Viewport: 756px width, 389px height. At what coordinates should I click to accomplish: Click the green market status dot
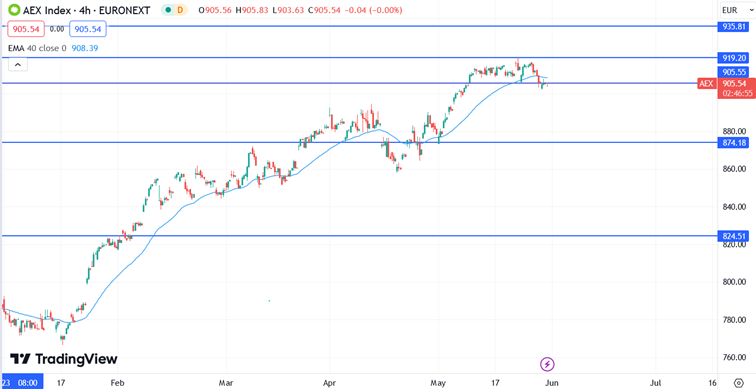pyautogui.click(x=167, y=10)
